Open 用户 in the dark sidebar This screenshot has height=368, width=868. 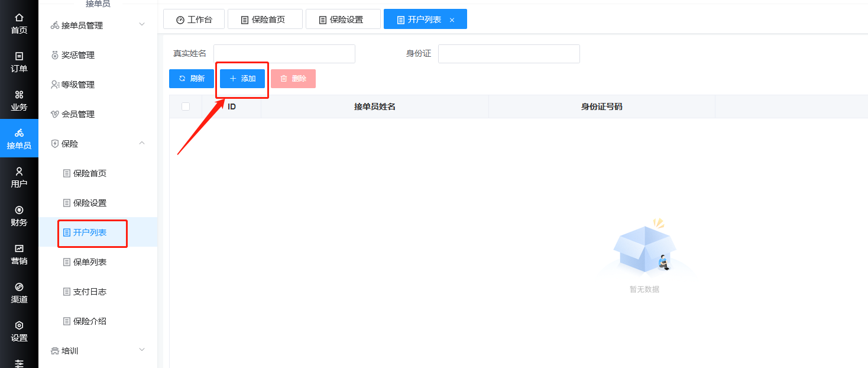coord(19,177)
